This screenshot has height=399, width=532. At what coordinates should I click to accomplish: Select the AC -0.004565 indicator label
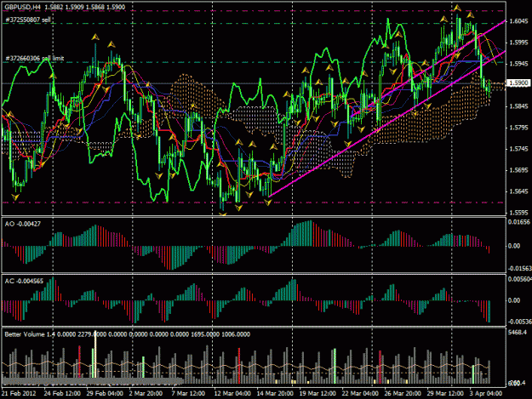coord(24,282)
